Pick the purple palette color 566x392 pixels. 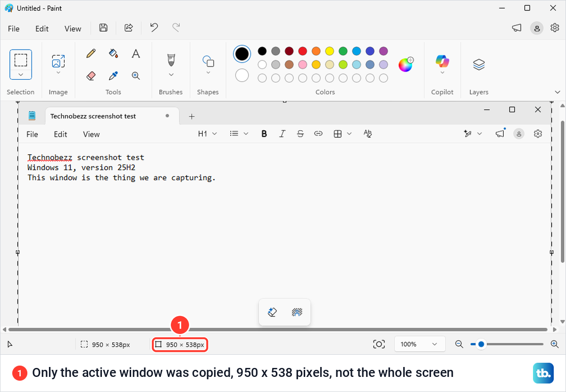click(x=383, y=51)
